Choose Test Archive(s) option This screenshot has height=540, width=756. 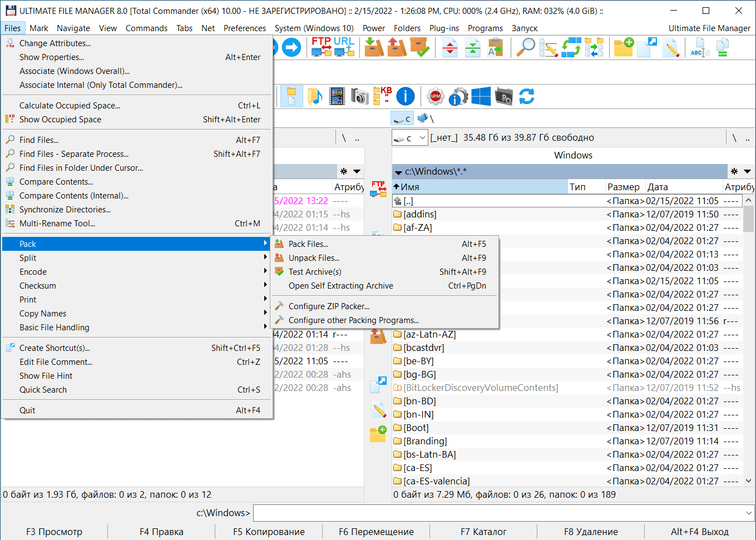click(385, 272)
